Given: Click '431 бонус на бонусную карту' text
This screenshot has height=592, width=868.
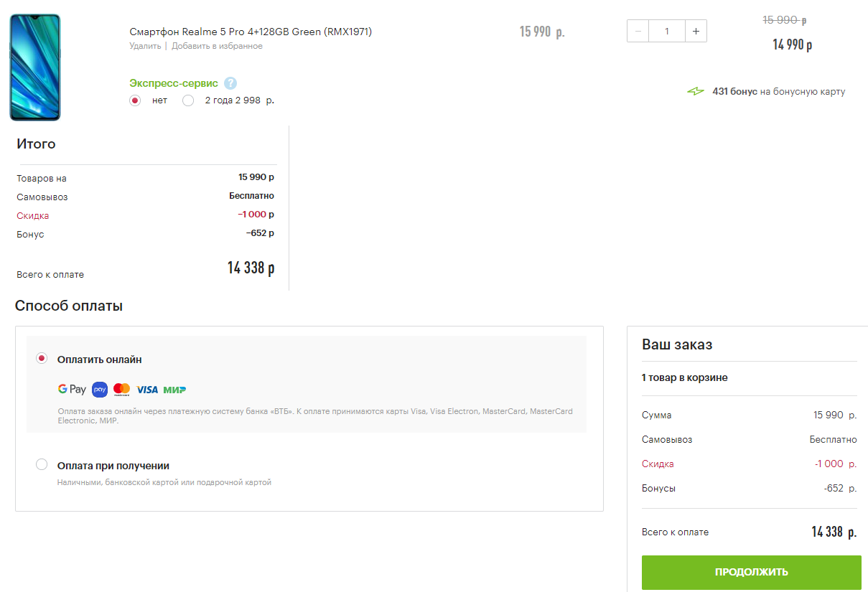Looking at the screenshot, I should [778, 92].
